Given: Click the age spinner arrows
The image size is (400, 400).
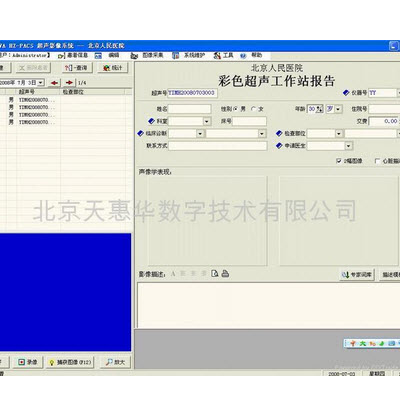Looking at the screenshot, I should pyautogui.click(x=319, y=109).
